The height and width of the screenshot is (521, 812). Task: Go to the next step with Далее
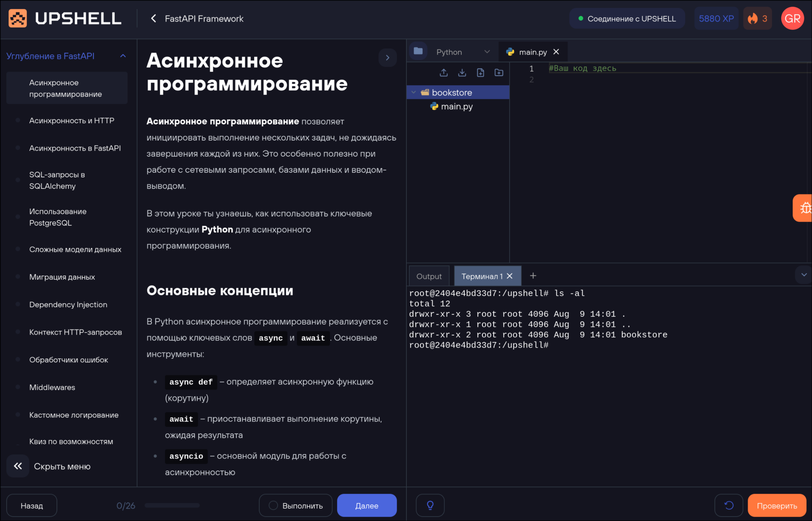point(367,506)
